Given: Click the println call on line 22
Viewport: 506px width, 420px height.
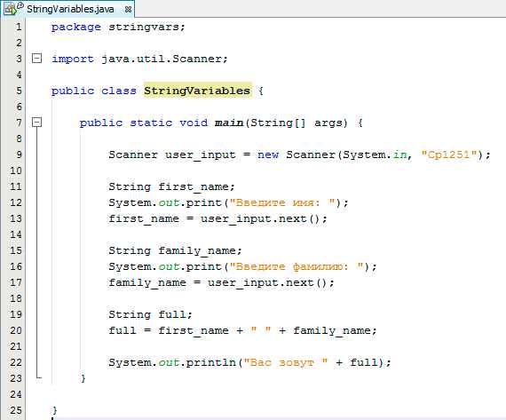Looking at the screenshot, I should 211,362.
